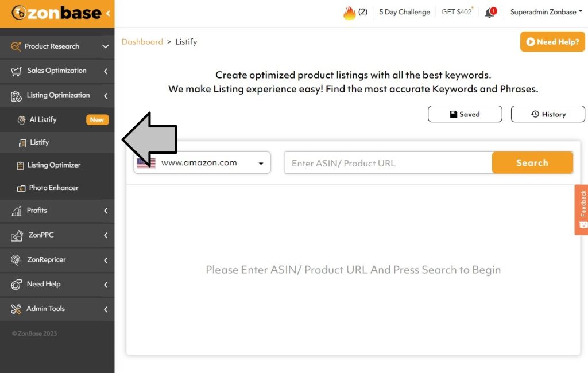Open the Superadmin Zonbase account menu

(546, 12)
